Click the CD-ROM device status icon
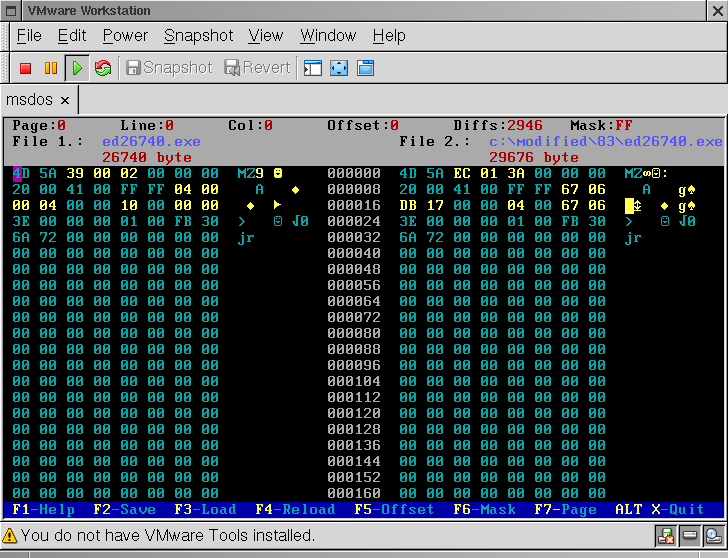The image size is (728, 558). 712,536
